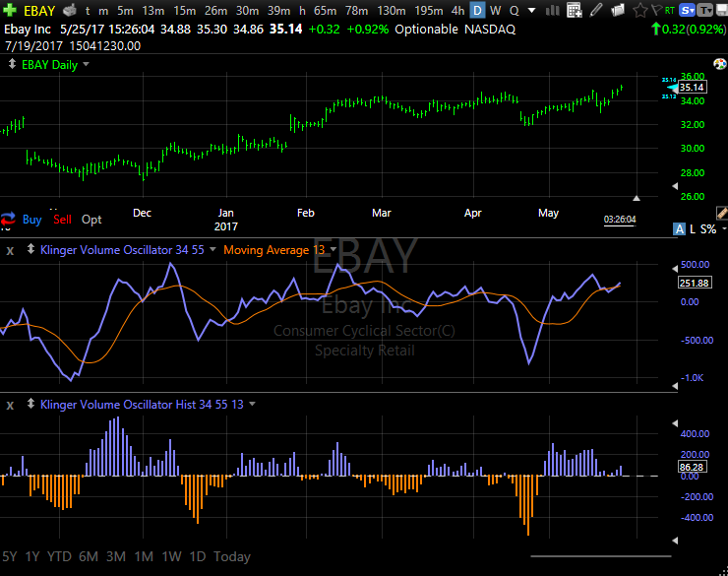Click the bottom horizontal chart scrollbar

(x=601, y=555)
